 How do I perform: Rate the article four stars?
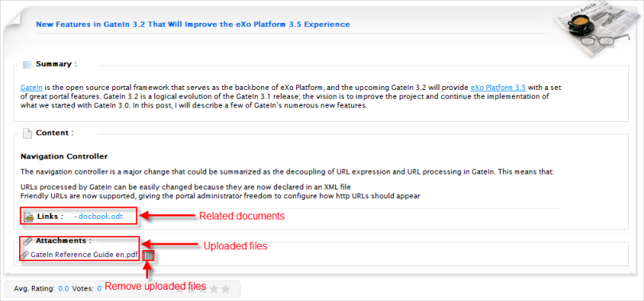214,289
